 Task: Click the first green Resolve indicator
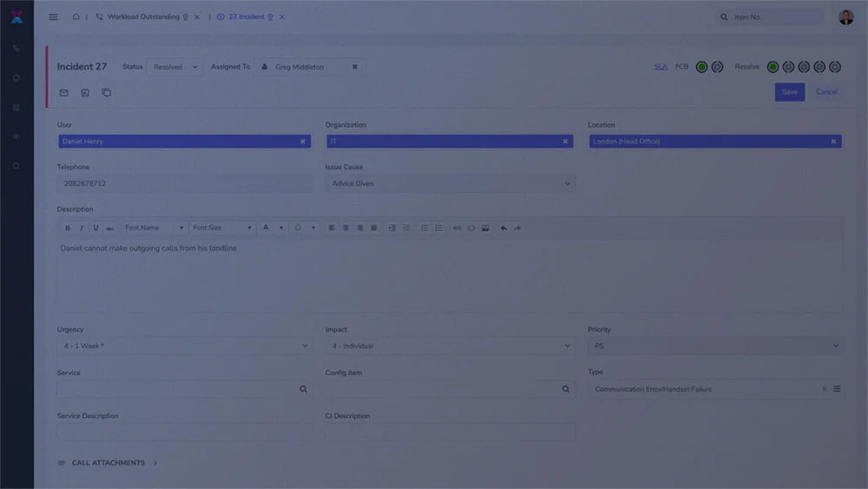[x=773, y=67]
